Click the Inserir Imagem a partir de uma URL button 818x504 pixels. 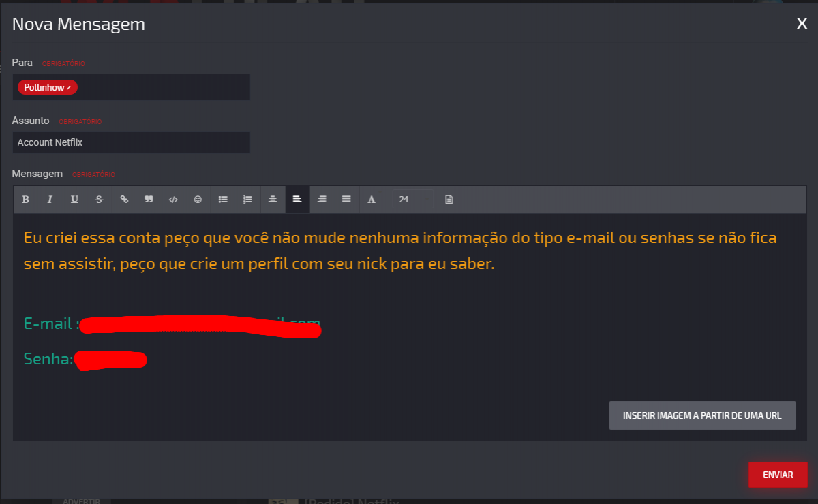click(702, 415)
